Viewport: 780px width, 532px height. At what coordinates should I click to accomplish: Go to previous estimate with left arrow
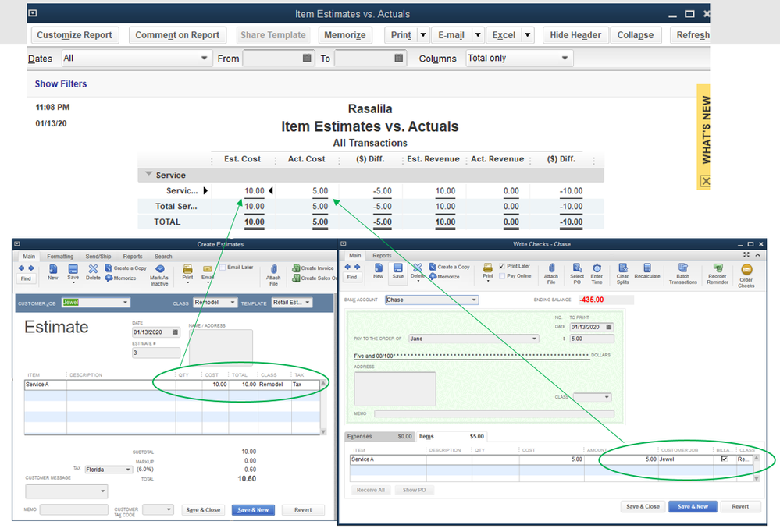(x=21, y=268)
